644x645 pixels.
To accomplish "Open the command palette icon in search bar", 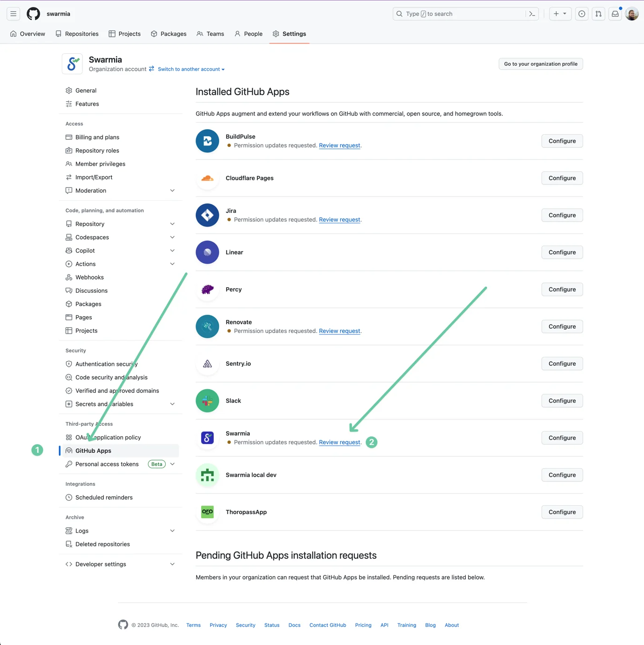I will click(532, 14).
